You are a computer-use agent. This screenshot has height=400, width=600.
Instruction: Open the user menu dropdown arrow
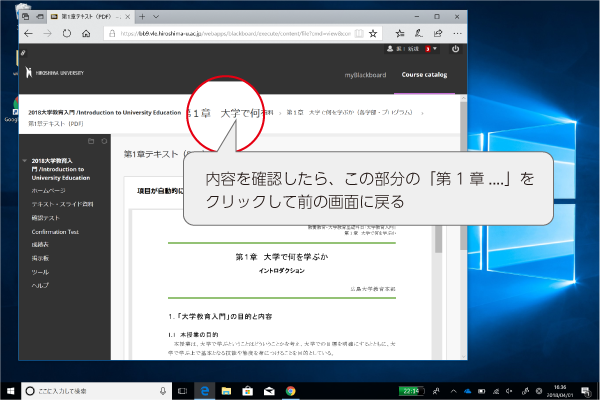click(435, 49)
